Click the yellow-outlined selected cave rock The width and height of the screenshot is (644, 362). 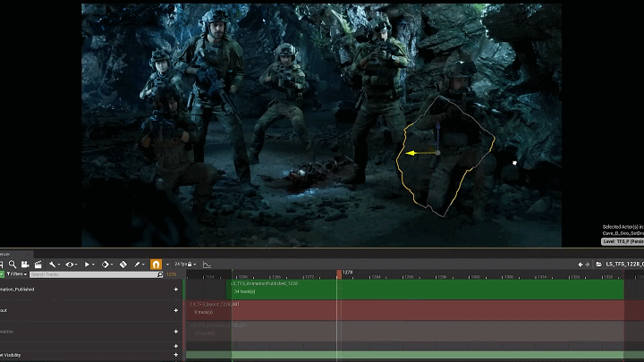click(445, 156)
